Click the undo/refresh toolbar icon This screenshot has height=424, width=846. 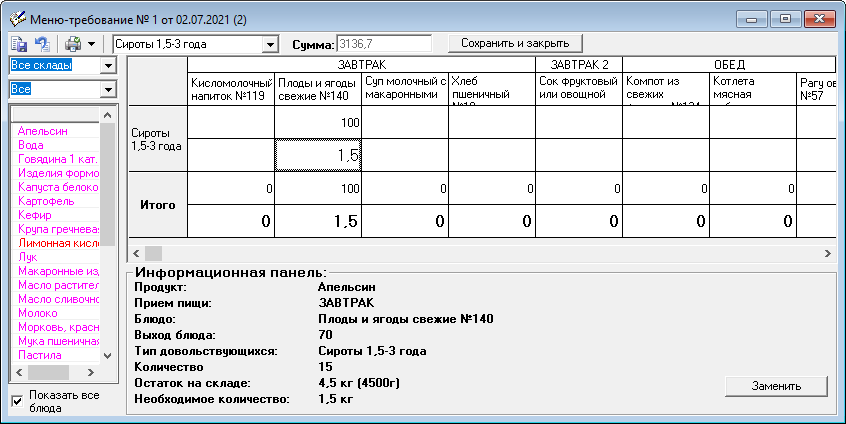pyautogui.click(x=42, y=44)
